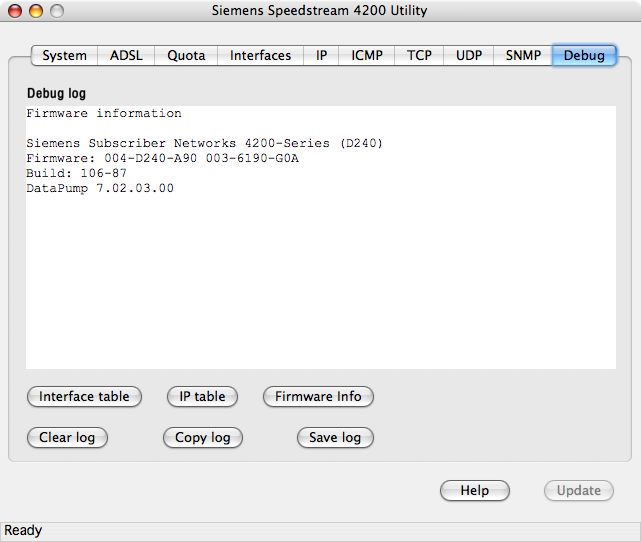641x542 pixels.
Task: Select the Quota tab
Action: tap(186, 55)
